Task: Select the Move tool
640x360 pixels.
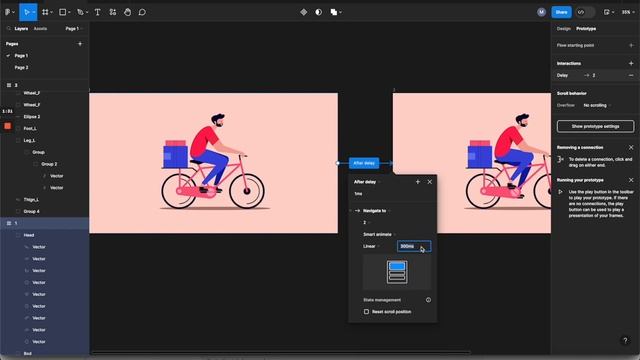Action: (x=26, y=12)
